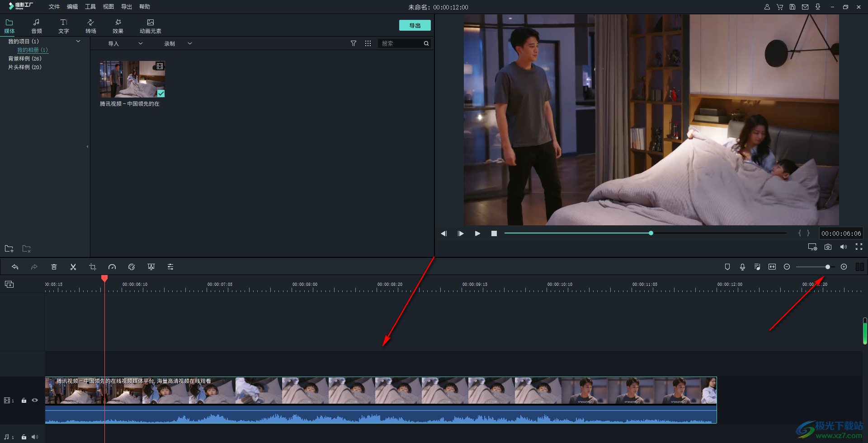Open the 工具 menu
Image resolution: width=868 pixels, height=443 pixels.
coord(90,7)
